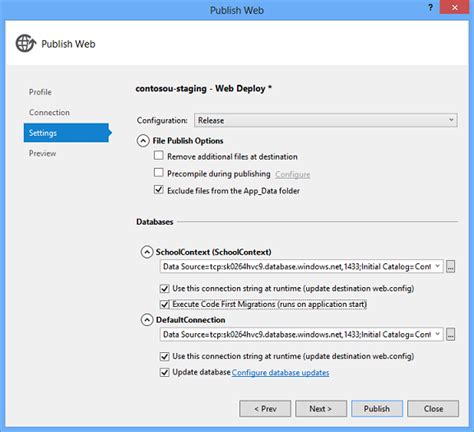
Task: Click the Publish Web globe icon
Action: [26, 43]
